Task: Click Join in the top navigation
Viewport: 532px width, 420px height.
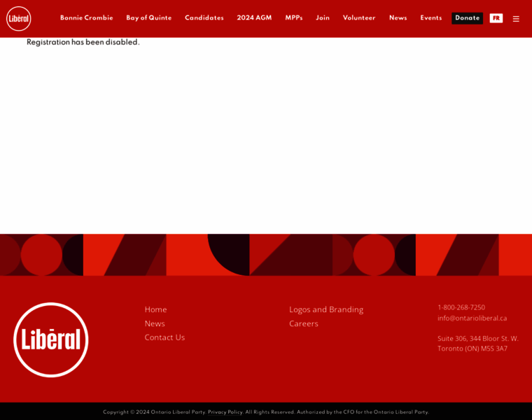Action: (x=323, y=18)
